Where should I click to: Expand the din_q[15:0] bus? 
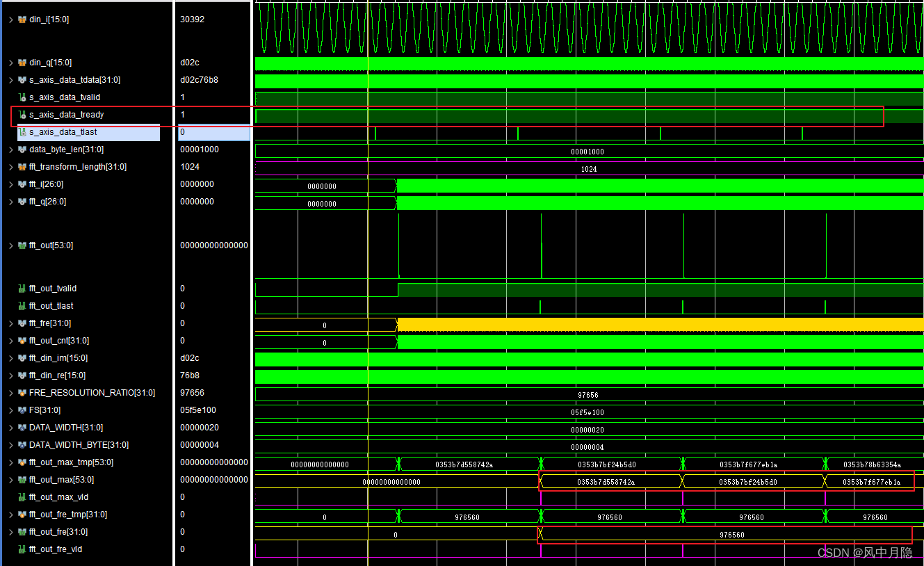10,63
